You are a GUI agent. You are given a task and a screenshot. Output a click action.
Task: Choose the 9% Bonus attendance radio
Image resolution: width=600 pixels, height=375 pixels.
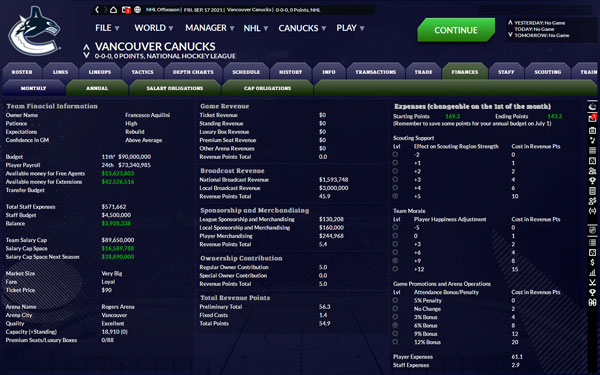pos(395,334)
